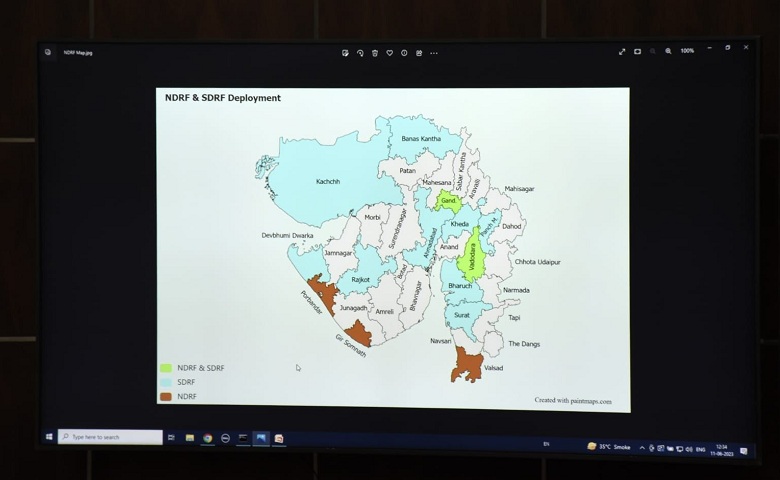Open the dark terminal-style taskbar app
Screen dimensions: 780x480
click(243, 438)
